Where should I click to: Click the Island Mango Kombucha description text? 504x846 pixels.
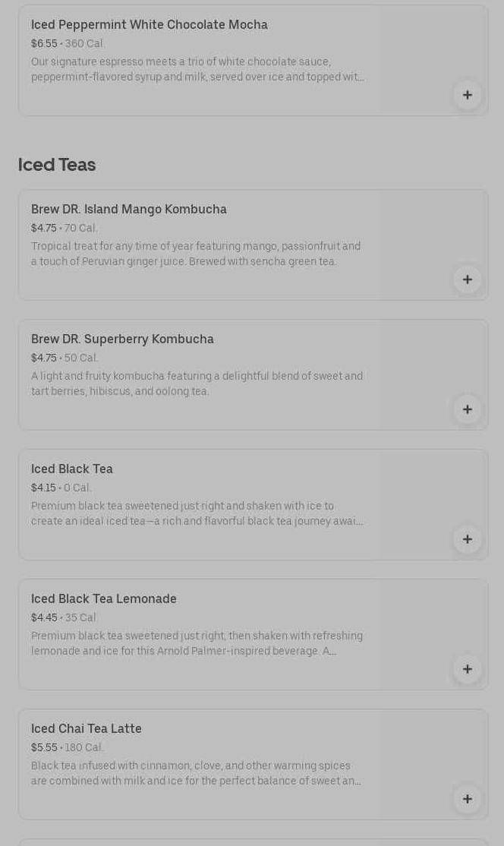196,254
